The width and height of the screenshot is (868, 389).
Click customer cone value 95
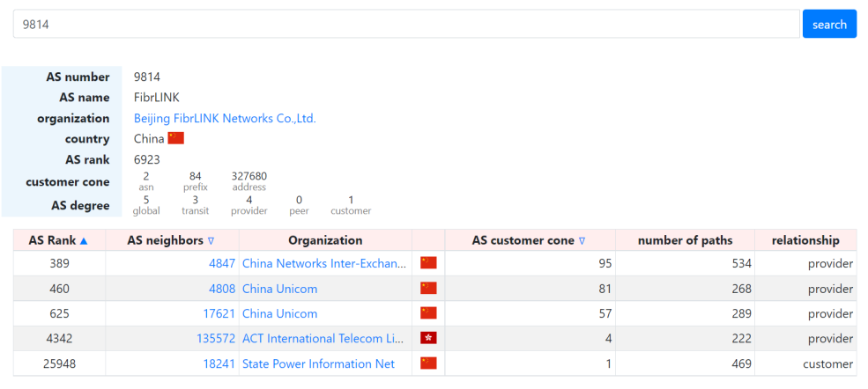pos(605,263)
